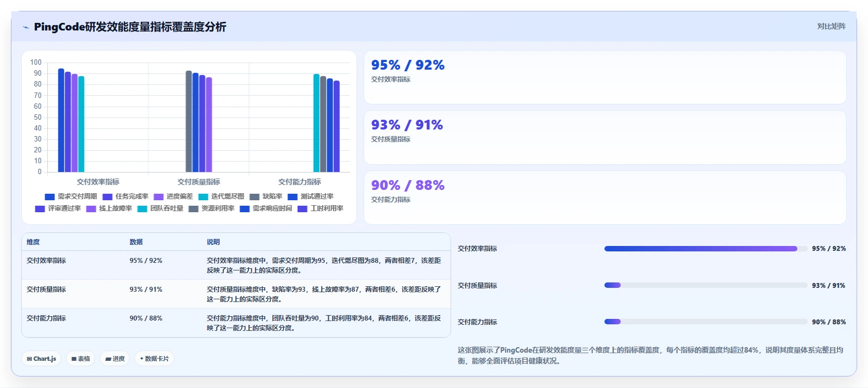Open the 90% / 88% stat card

[x=605, y=198]
